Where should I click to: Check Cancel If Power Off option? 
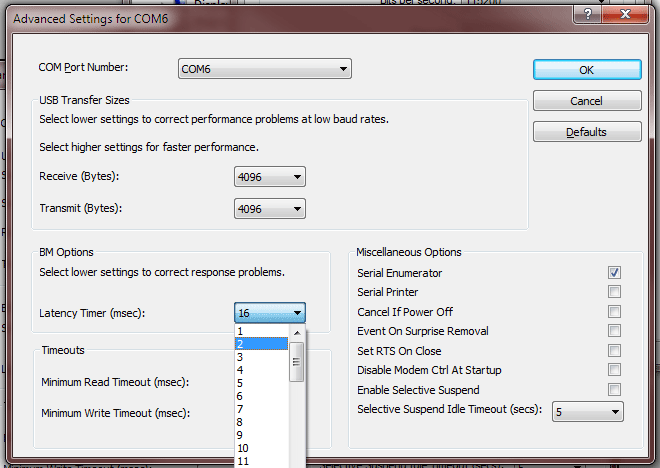614,312
